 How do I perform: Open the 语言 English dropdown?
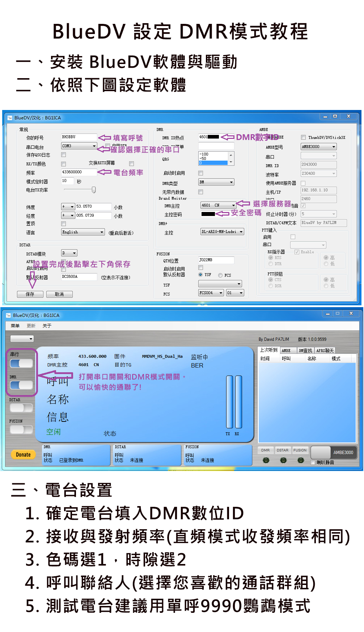(83, 232)
